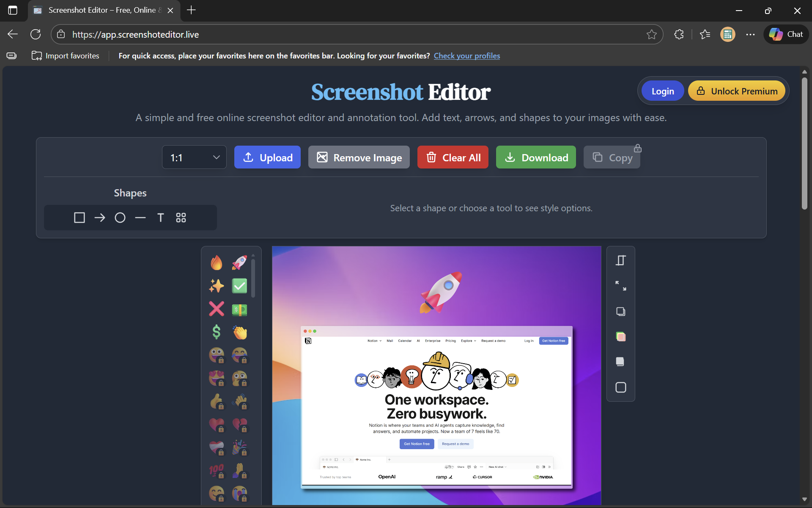The height and width of the screenshot is (508, 812).
Task: Select the rectangle shape tool
Action: (80, 218)
